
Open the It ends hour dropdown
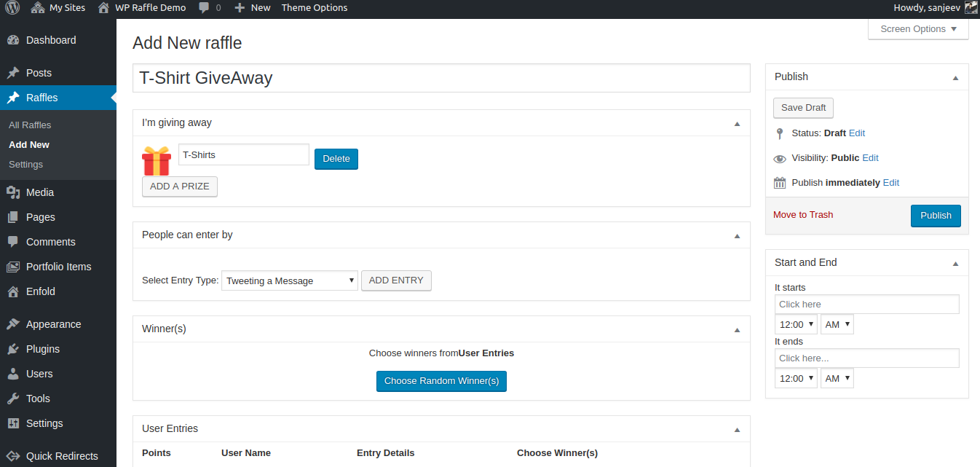(796, 378)
